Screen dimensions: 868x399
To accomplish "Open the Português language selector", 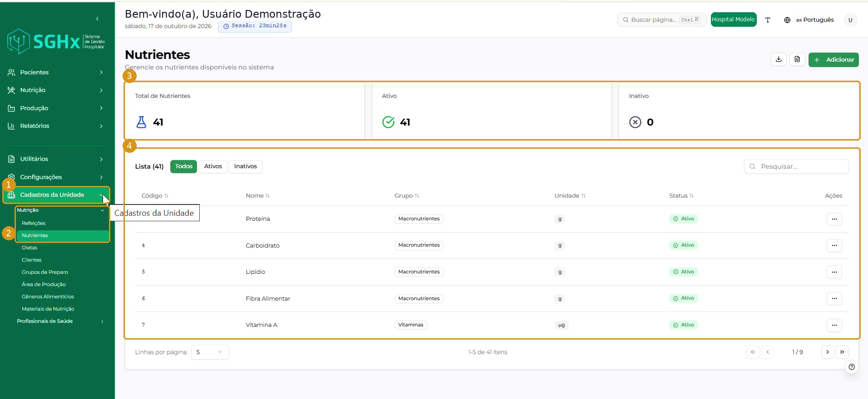I will click(x=809, y=20).
